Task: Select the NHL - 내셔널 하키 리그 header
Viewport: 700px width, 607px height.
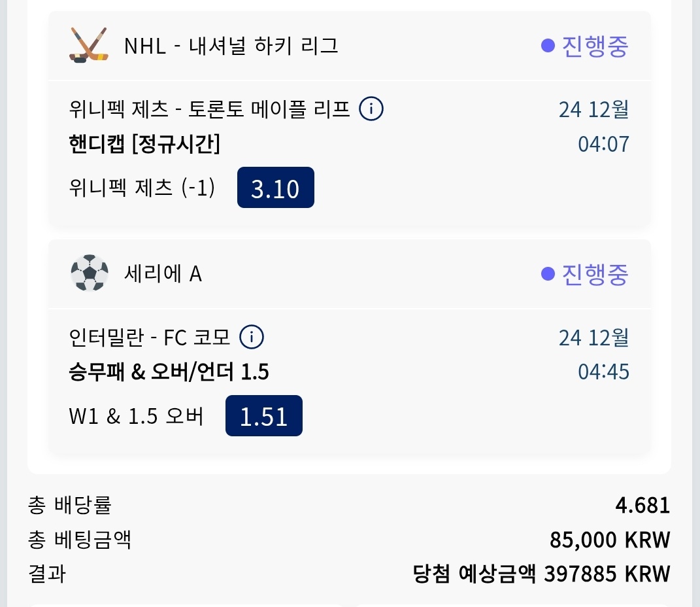Action: (231, 46)
